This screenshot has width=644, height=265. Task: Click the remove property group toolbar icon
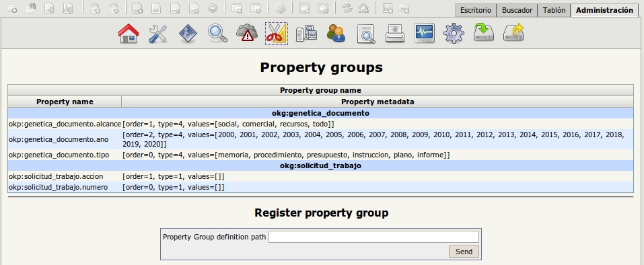(256, 8)
